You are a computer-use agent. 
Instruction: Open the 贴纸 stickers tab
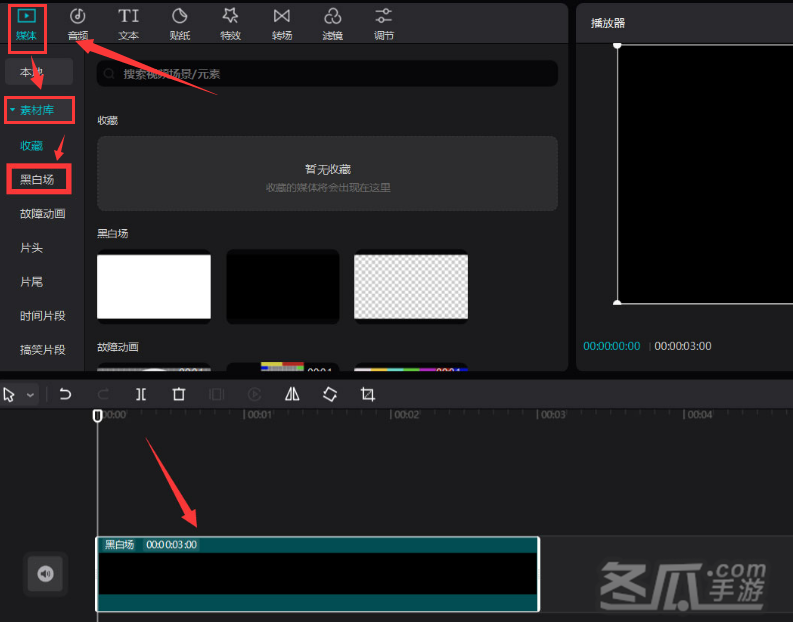(x=180, y=24)
